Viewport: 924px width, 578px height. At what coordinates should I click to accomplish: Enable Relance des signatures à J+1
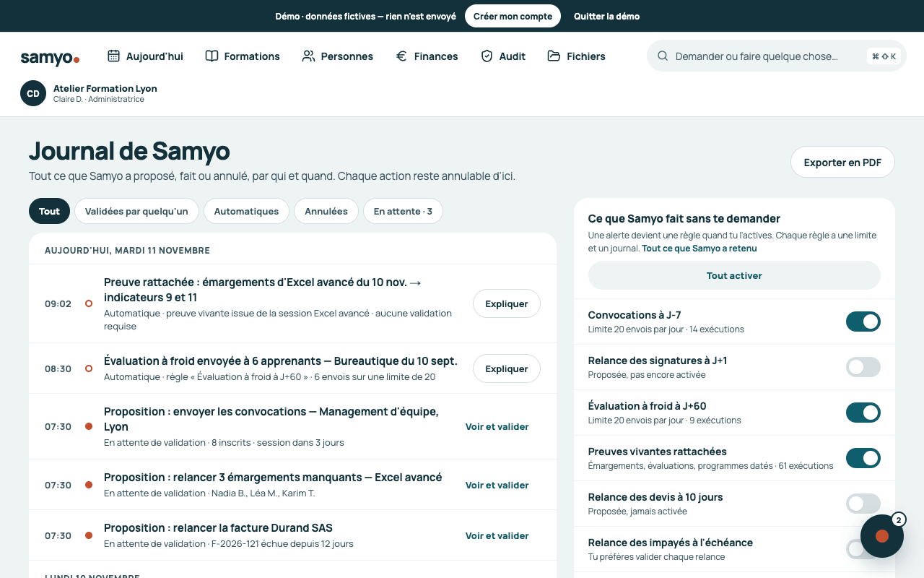point(863,367)
